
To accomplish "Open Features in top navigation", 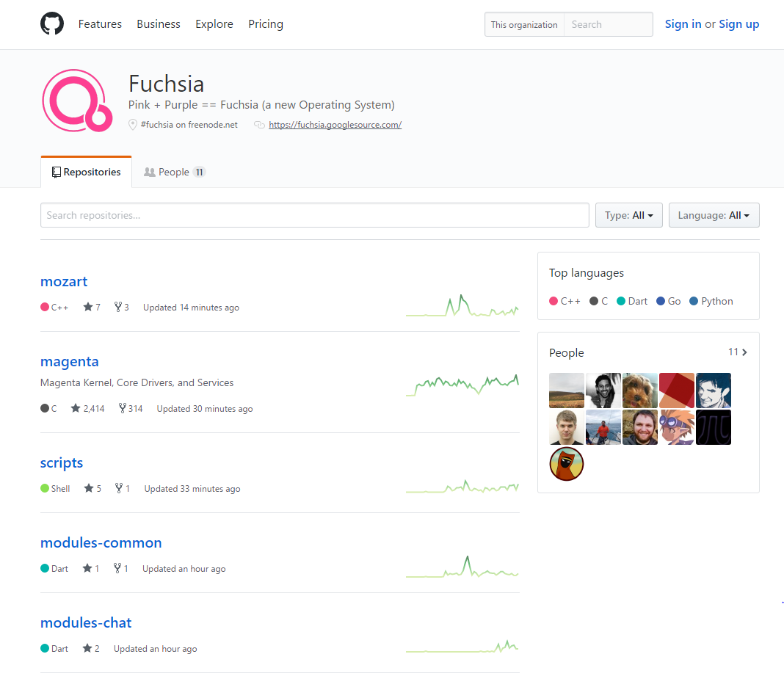I will pyautogui.click(x=100, y=24).
